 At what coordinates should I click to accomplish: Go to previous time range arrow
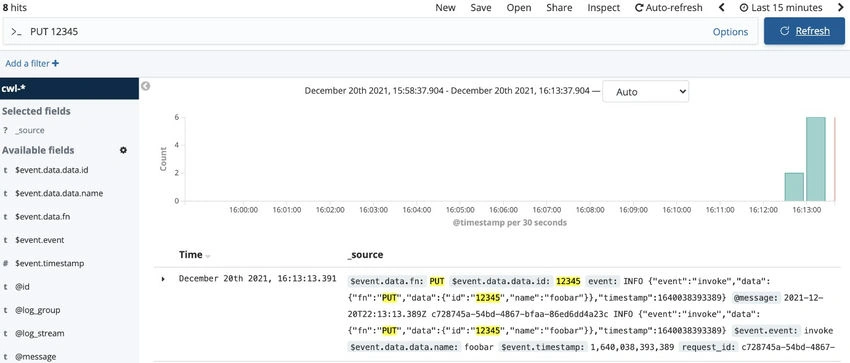(722, 8)
